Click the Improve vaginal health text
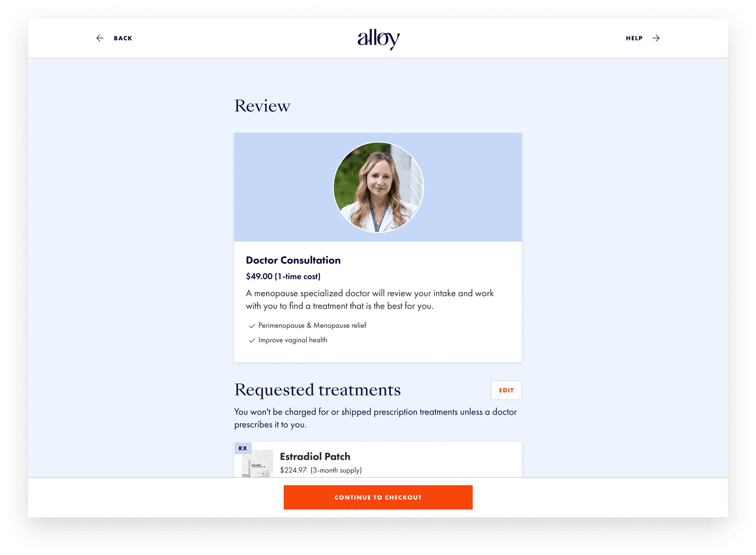This screenshot has height=555, width=756. pos(293,340)
